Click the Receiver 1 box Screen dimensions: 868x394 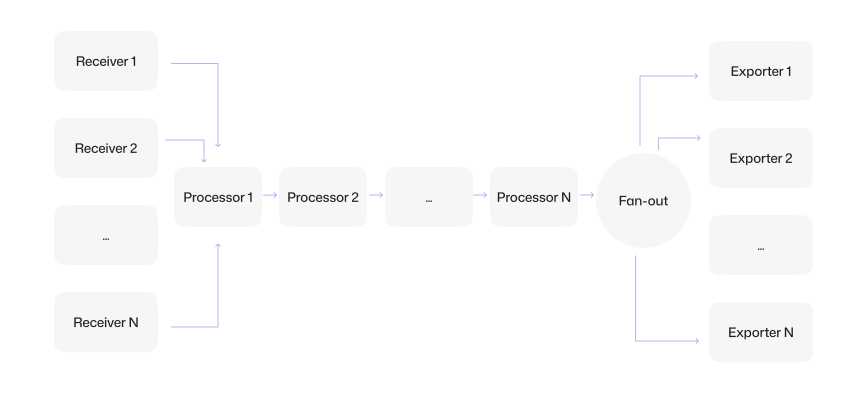(106, 61)
